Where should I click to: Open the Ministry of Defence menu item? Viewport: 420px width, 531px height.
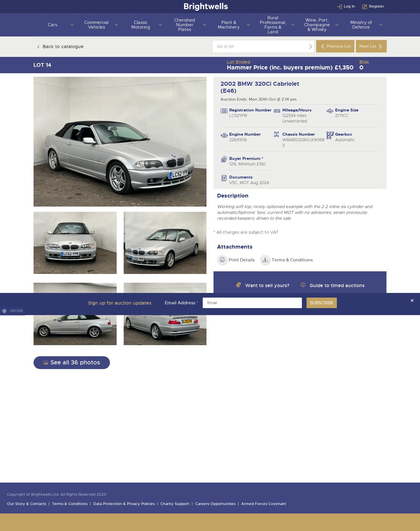pos(361,25)
